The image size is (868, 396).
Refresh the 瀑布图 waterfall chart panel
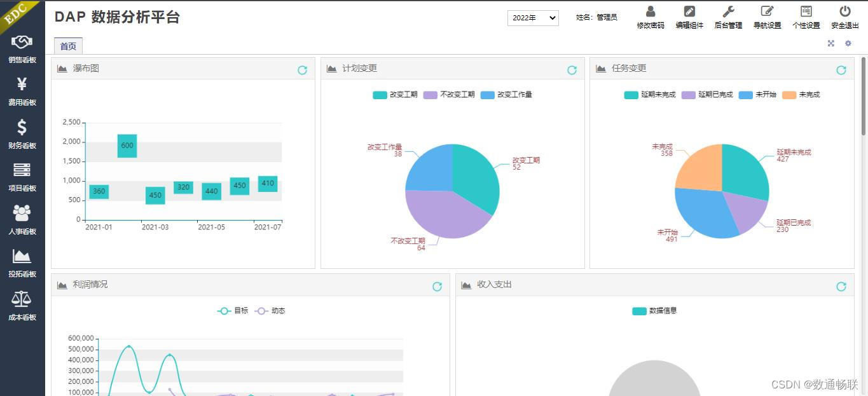pyautogui.click(x=303, y=70)
